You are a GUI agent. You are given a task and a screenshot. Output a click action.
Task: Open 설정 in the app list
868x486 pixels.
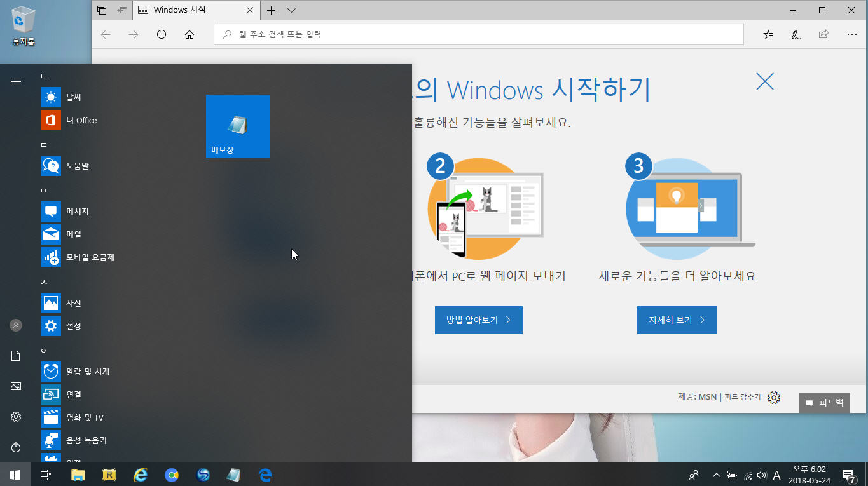coord(51,326)
